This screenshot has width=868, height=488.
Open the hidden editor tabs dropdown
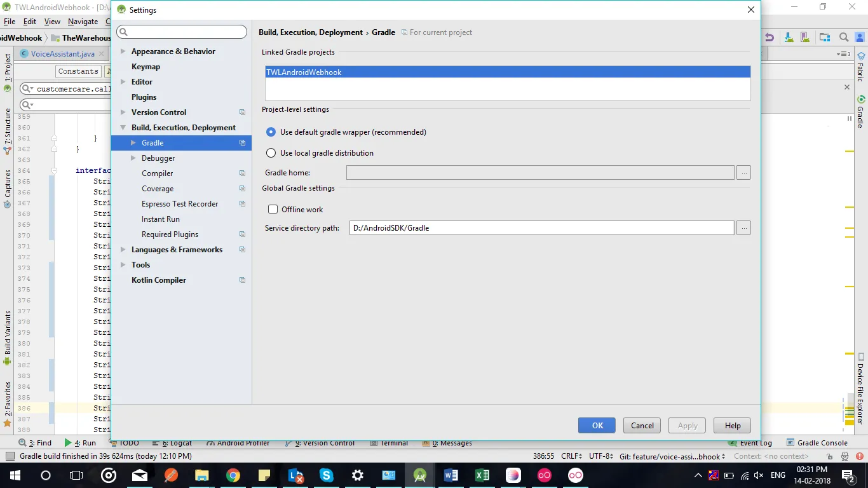coord(844,54)
